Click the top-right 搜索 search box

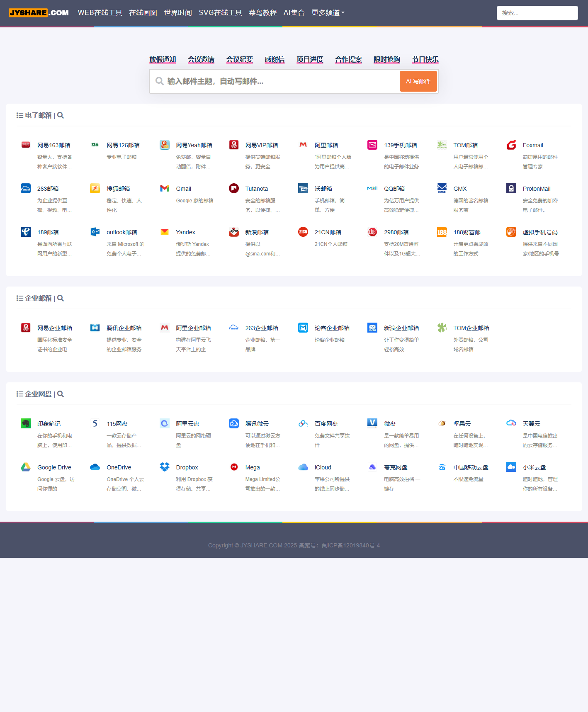pyautogui.click(x=537, y=13)
